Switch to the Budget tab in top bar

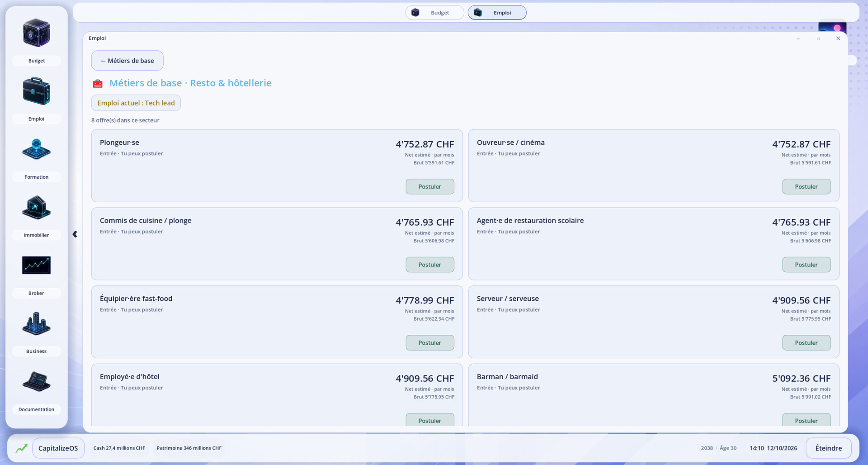[x=434, y=13]
